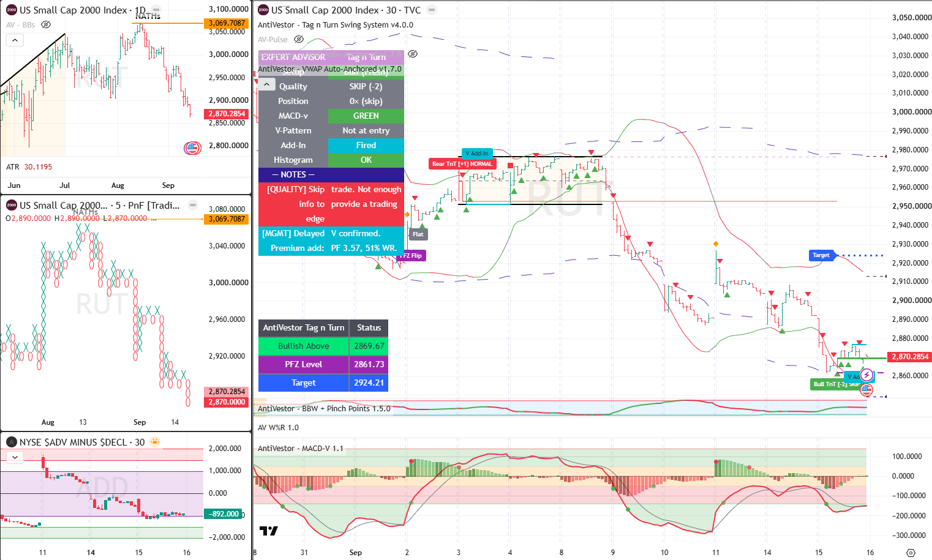Select the AntiVestor BBW + Pinch Points legend

tap(324, 408)
